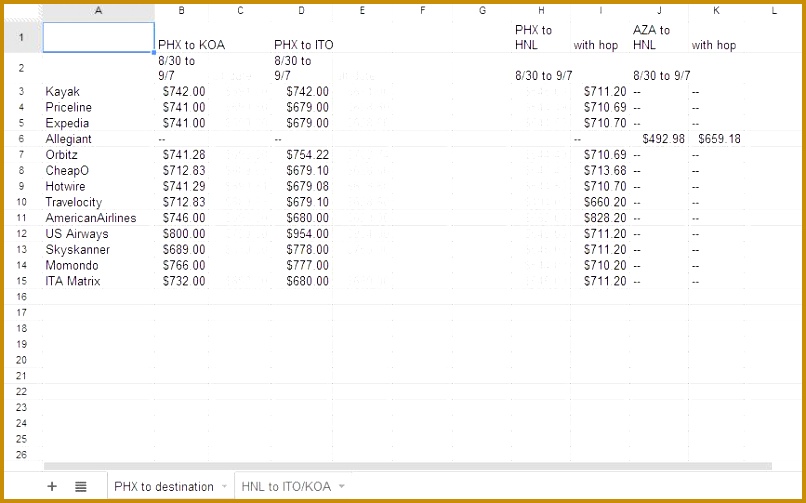Click US Airways' $954.00 PHX to ITO price
Image resolution: width=806 pixels, height=503 pixels.
tap(307, 234)
